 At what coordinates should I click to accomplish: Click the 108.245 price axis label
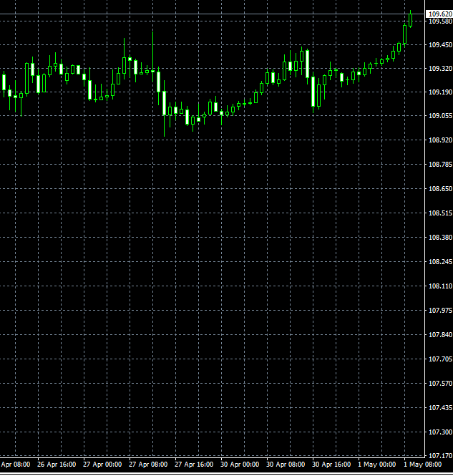coord(440,262)
